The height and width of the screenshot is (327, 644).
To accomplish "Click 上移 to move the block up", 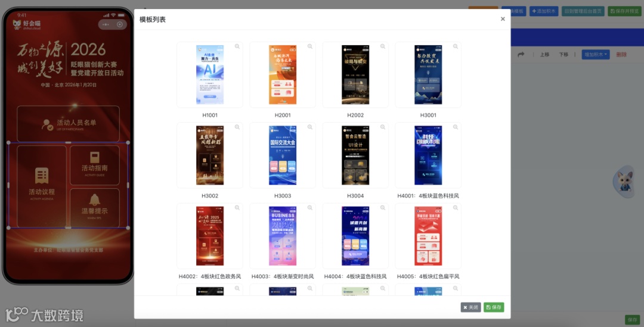I will pos(544,55).
